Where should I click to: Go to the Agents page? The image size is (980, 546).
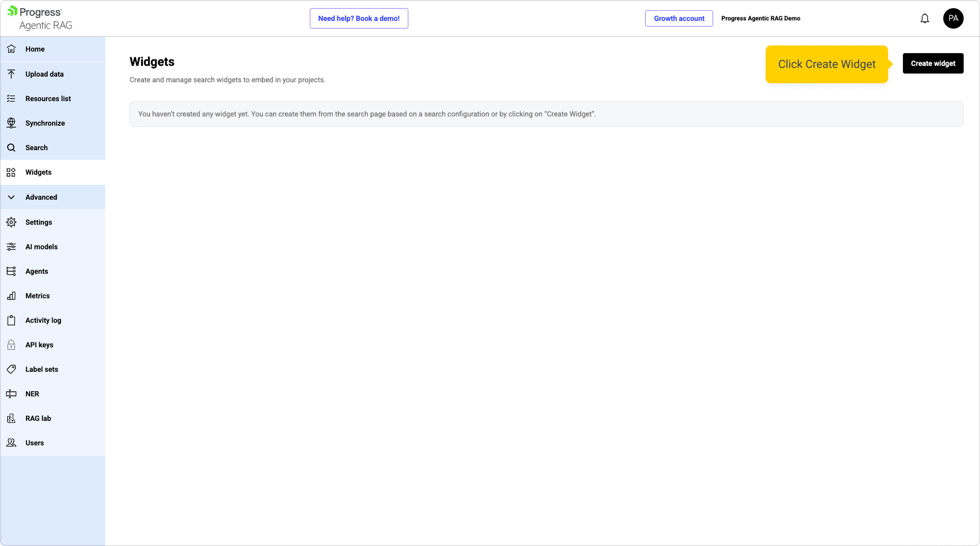[x=37, y=271]
